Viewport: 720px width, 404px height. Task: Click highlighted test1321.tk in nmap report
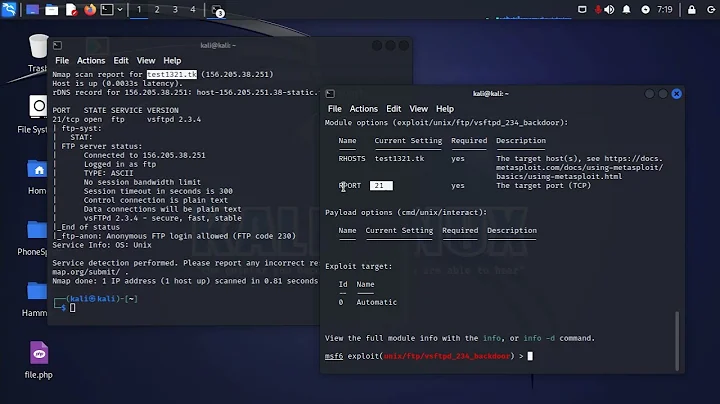click(x=172, y=74)
